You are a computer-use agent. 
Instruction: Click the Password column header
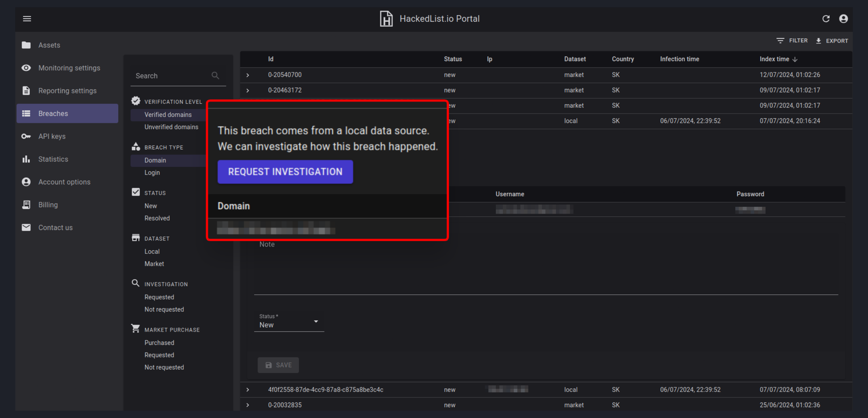(x=750, y=194)
